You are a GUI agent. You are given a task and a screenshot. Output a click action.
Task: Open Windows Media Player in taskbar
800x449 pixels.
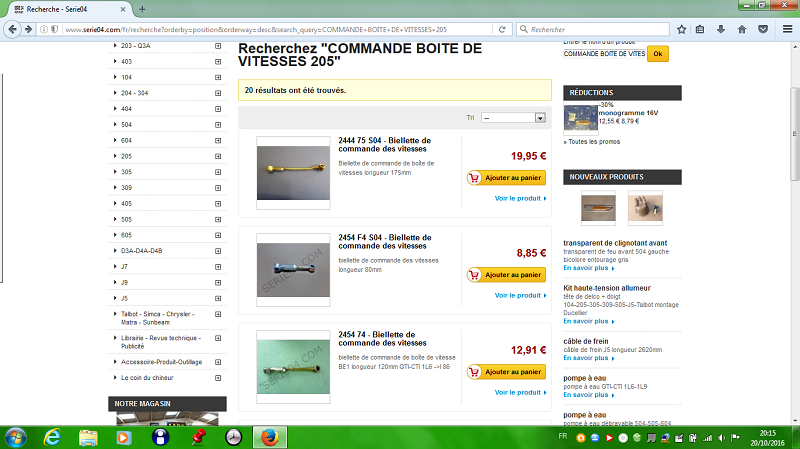coord(123,438)
